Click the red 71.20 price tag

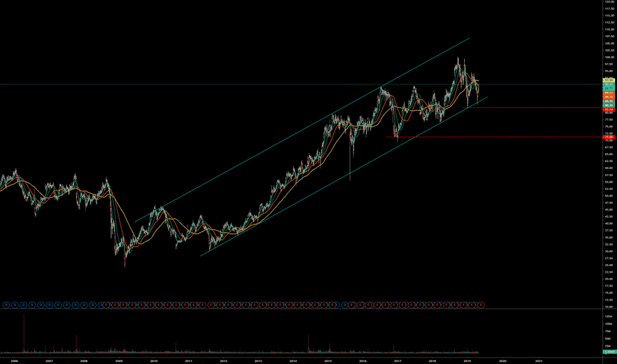point(609,137)
